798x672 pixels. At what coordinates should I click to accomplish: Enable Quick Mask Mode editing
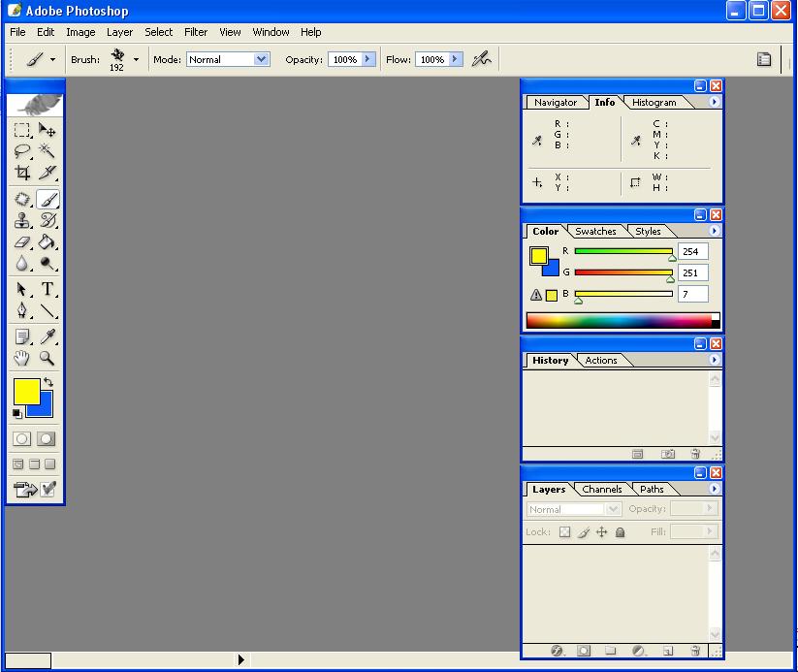[x=46, y=439]
